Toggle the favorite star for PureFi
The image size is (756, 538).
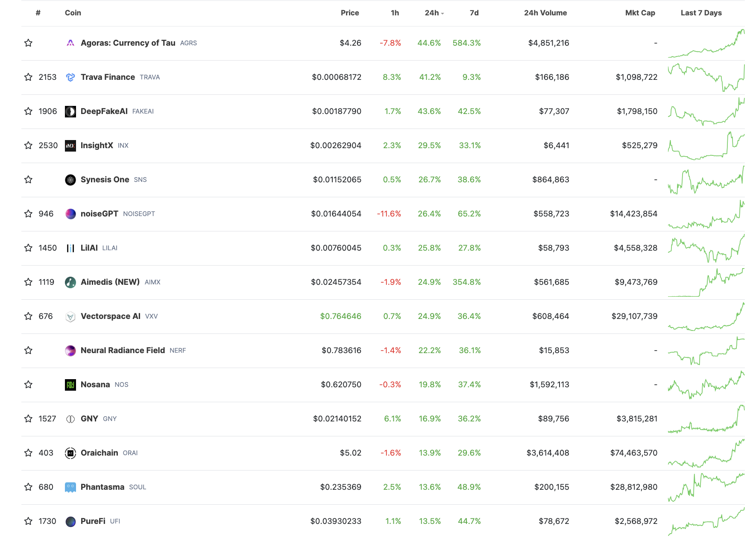[x=28, y=521]
